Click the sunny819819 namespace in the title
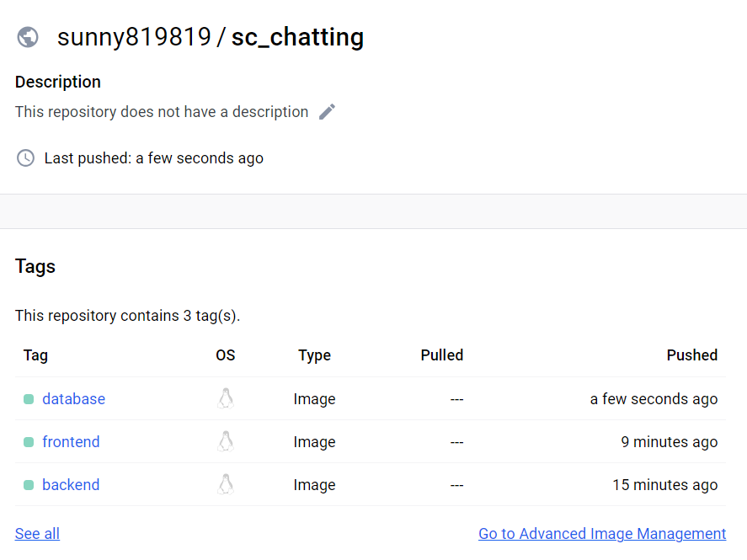Screen dimensions: 747x560 coord(134,37)
